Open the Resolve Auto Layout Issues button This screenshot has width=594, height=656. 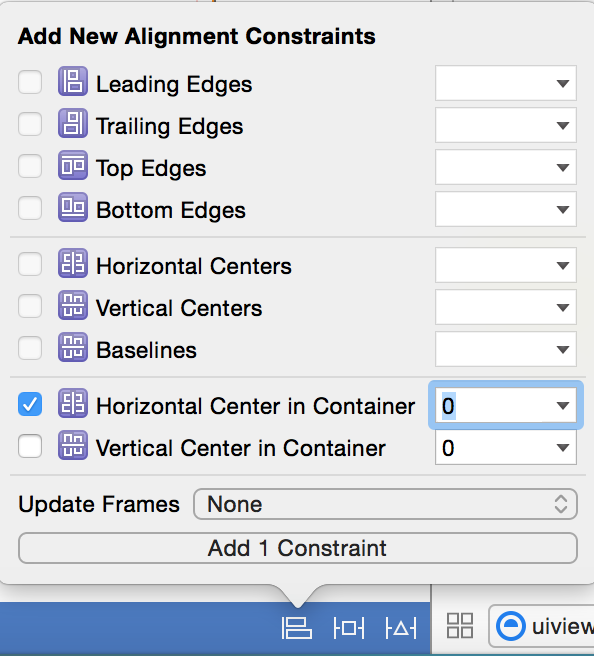(x=401, y=628)
